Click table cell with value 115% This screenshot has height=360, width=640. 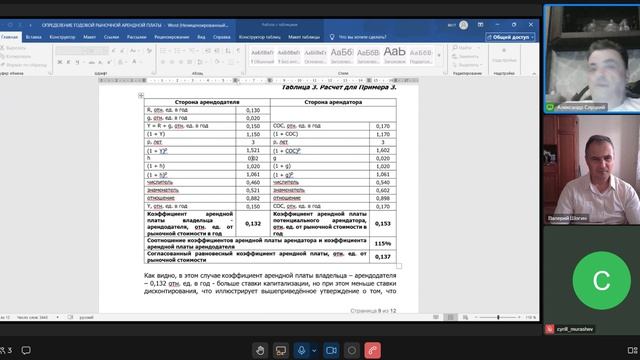pyautogui.click(x=383, y=243)
